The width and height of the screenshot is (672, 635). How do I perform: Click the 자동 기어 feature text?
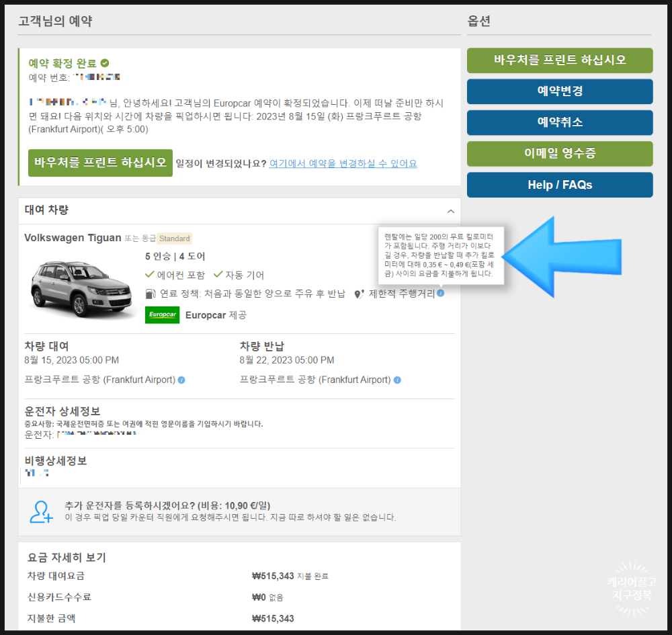[x=245, y=275]
